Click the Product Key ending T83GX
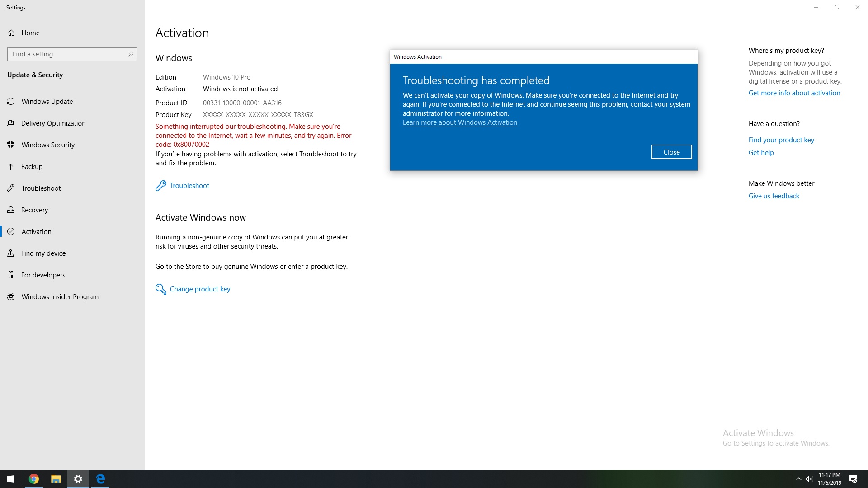 point(258,115)
